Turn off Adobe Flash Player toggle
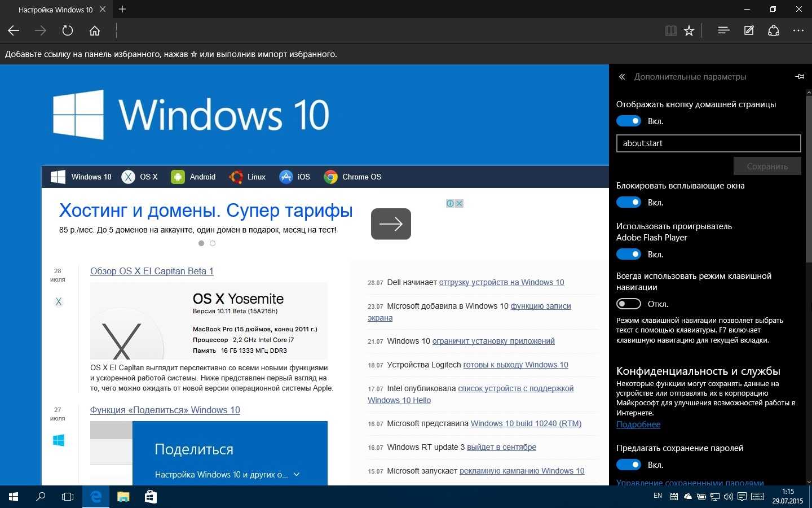Viewport: 812px width, 508px height. tap(629, 254)
